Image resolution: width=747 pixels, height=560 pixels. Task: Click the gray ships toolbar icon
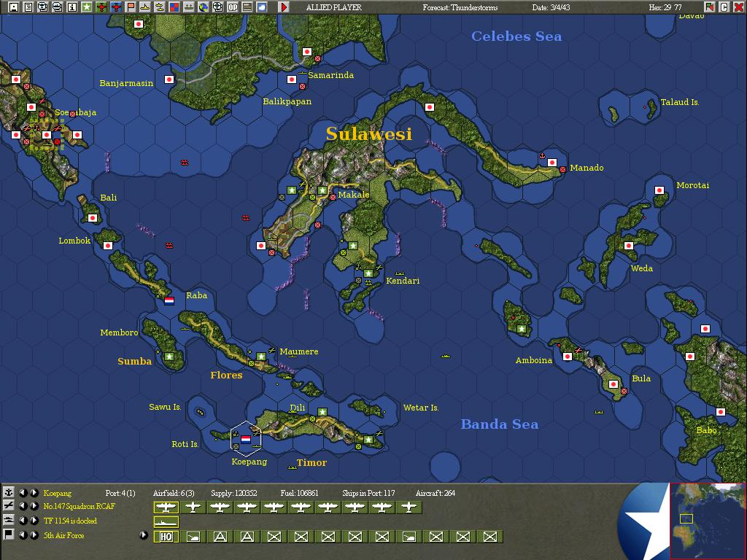(189, 7)
